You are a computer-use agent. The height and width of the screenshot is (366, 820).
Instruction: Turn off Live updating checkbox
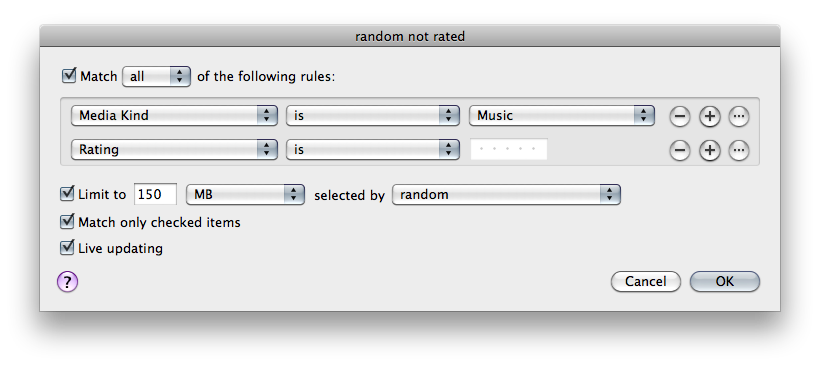tap(67, 247)
